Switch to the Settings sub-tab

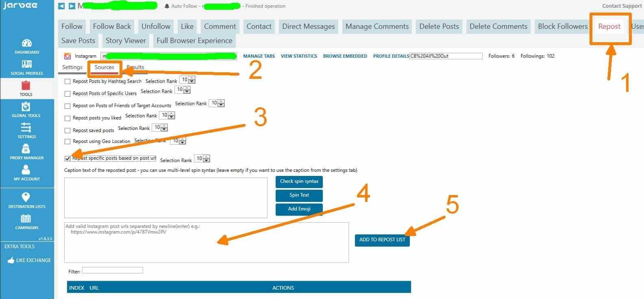point(72,67)
